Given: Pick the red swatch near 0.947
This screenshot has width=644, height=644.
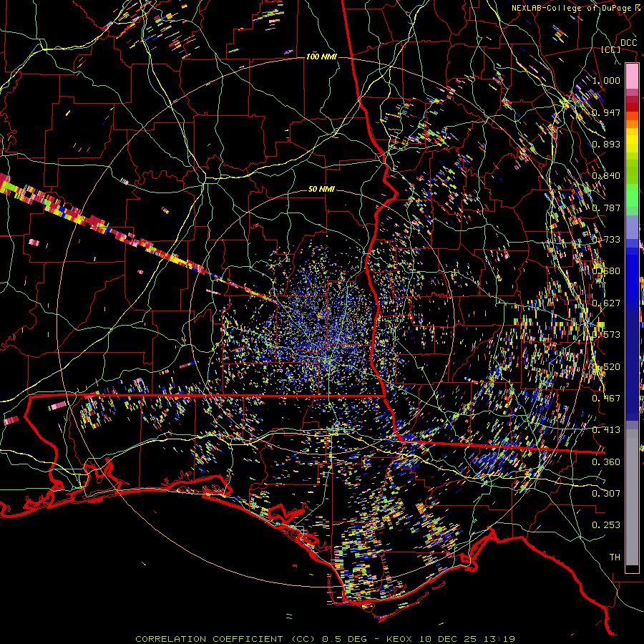Looking at the screenshot, I should pos(632,107).
